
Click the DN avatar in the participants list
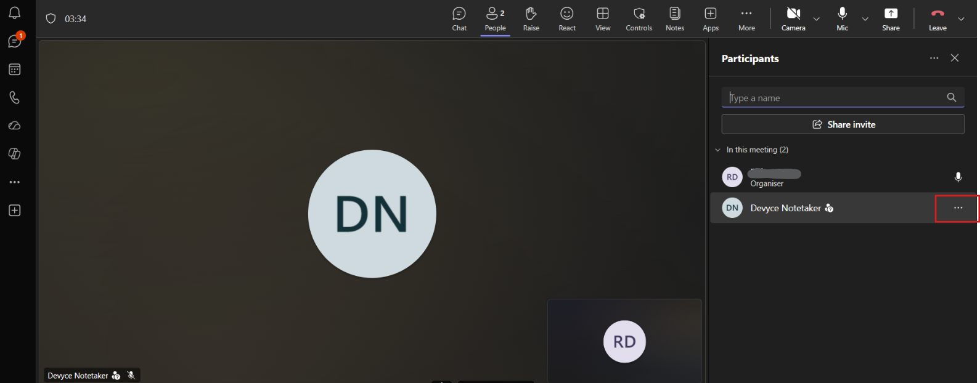coord(732,208)
